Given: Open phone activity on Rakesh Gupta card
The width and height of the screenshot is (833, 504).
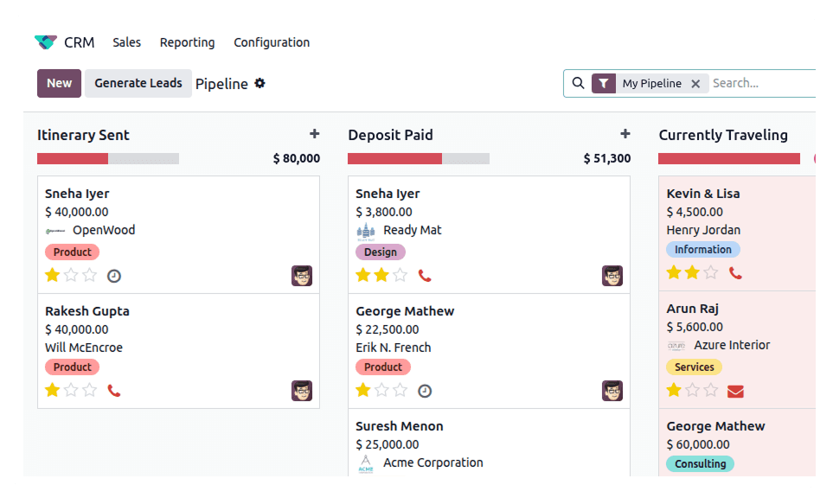Looking at the screenshot, I should (114, 391).
